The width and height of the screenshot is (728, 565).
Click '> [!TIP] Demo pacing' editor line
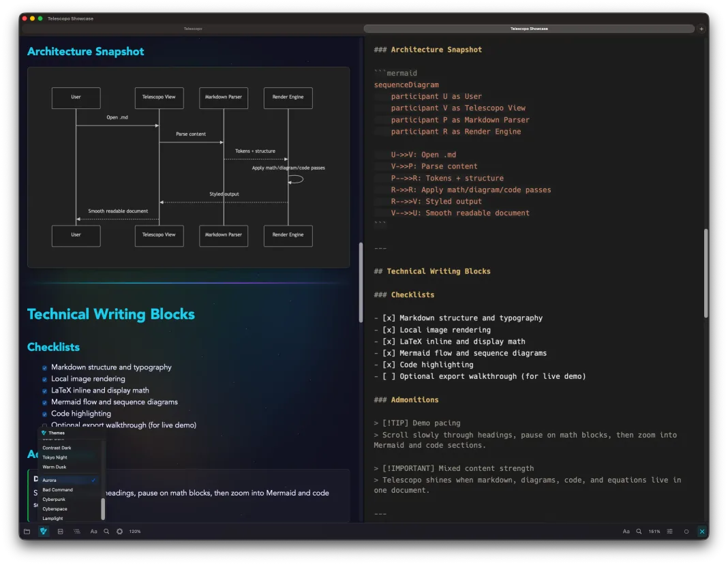[x=417, y=423]
